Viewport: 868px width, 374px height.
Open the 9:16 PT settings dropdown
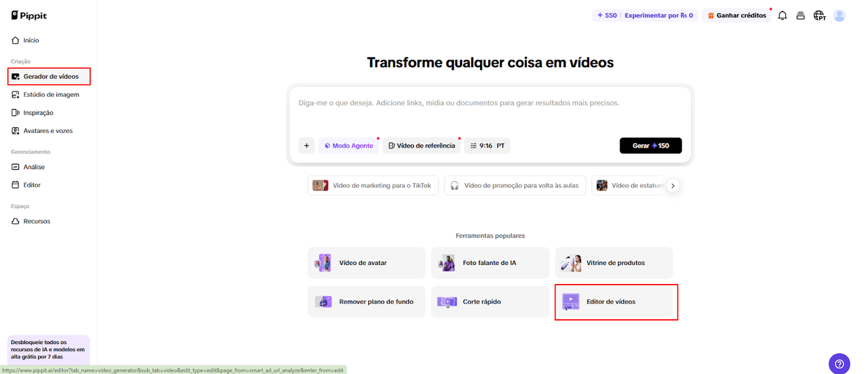487,146
